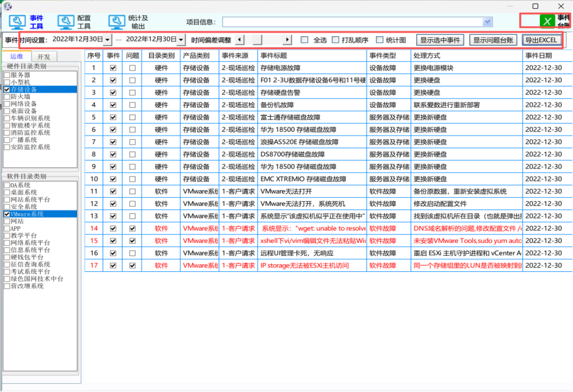Open the 配置工具 wrench icon
The height and width of the screenshot is (392, 573).
(66, 22)
